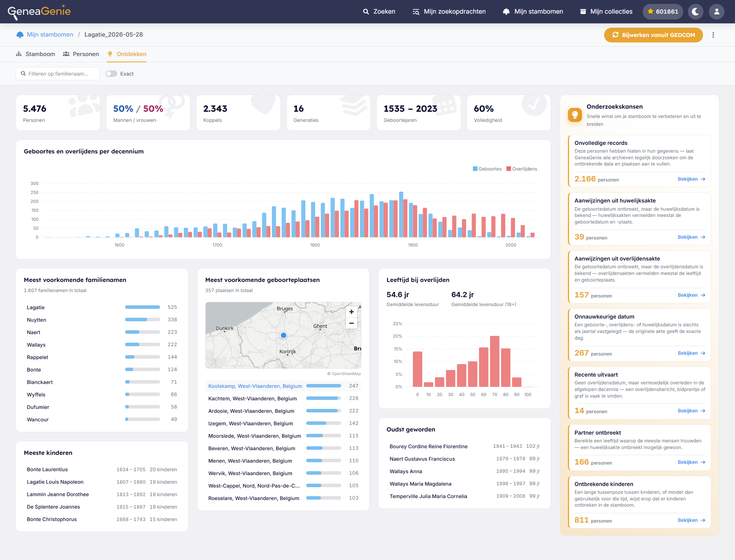
Task: Toggle Overlijdens series in chart legend
Action: pyautogui.click(x=522, y=169)
